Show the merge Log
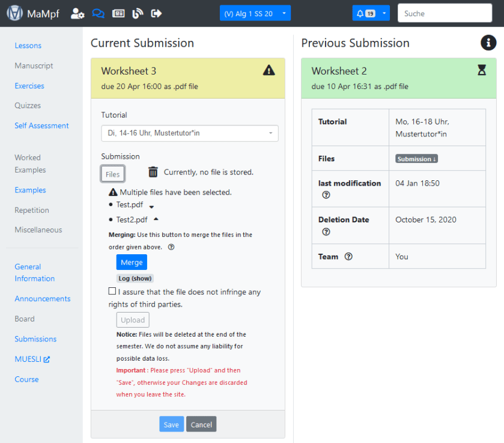This screenshot has width=504, height=443. point(135,278)
